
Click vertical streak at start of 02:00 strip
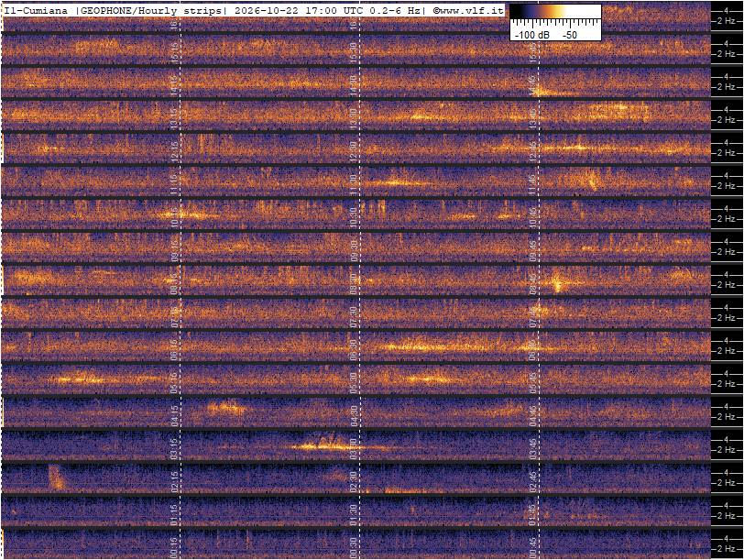point(56,478)
